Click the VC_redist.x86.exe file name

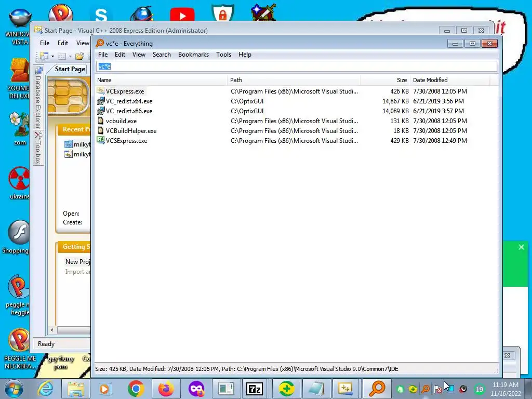129,111
